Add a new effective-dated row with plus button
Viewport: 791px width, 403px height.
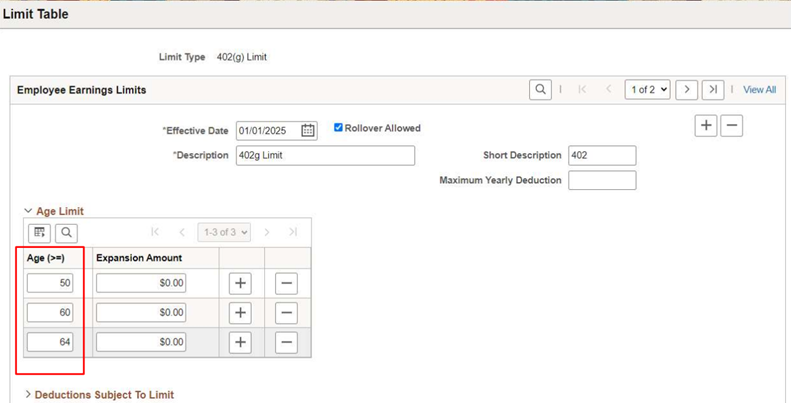coord(706,126)
